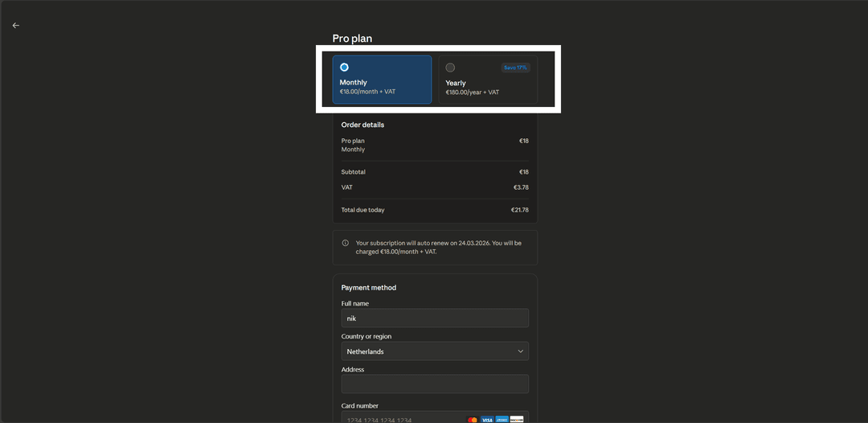Click the back arrow icon
The width and height of the screenshot is (868, 423).
(x=15, y=25)
